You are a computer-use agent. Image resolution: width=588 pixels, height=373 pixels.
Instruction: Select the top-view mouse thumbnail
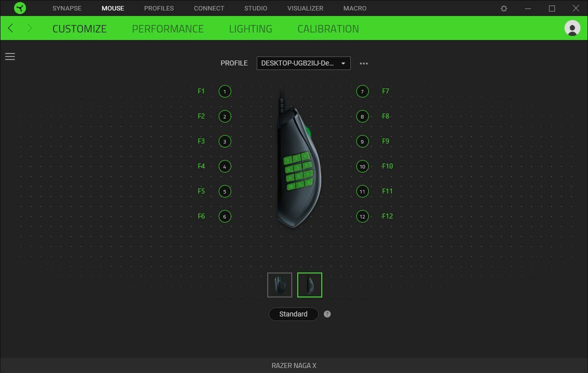279,284
